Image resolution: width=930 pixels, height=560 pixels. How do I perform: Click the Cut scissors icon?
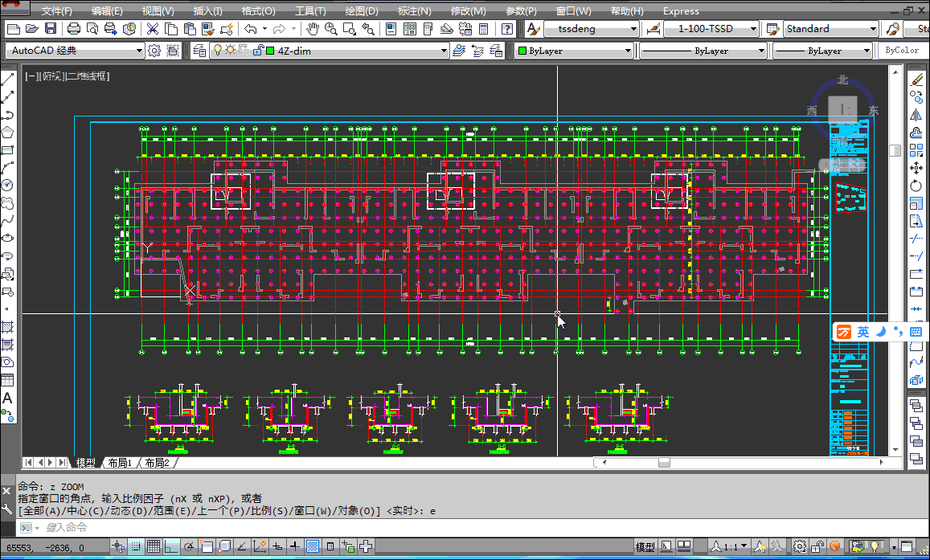tap(153, 28)
